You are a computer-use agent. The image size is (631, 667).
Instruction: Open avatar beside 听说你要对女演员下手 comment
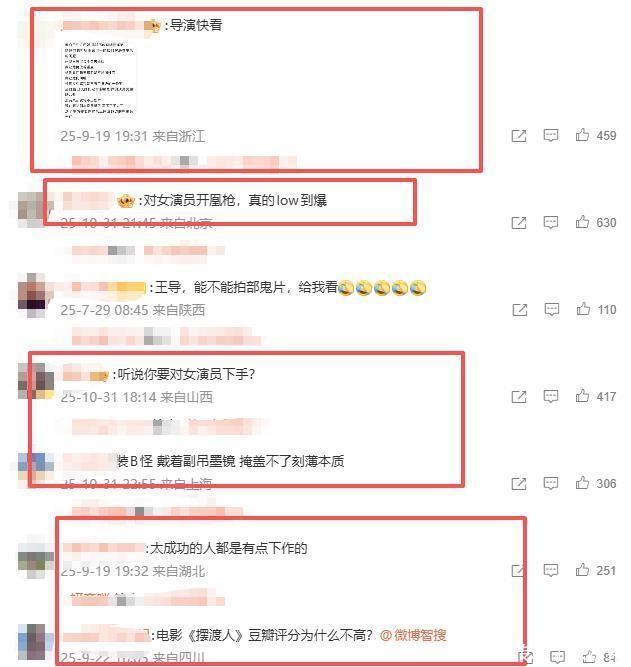pyautogui.click(x=36, y=381)
